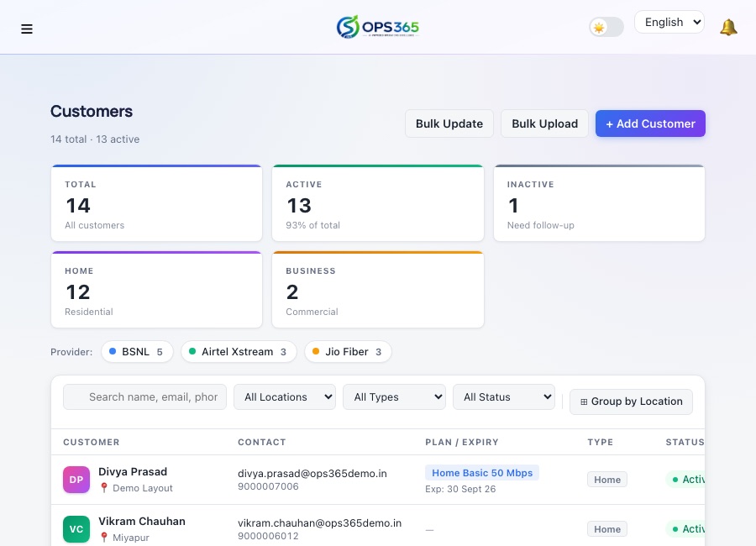Open the All Types dropdown
The image size is (756, 546).
pos(394,397)
